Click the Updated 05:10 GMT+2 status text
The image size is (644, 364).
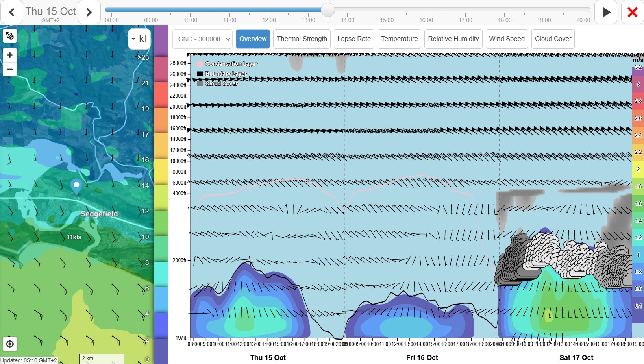(x=29, y=360)
